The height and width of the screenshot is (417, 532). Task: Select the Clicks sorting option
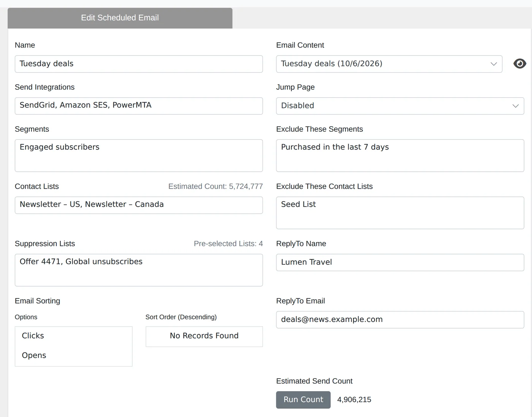pyautogui.click(x=74, y=336)
